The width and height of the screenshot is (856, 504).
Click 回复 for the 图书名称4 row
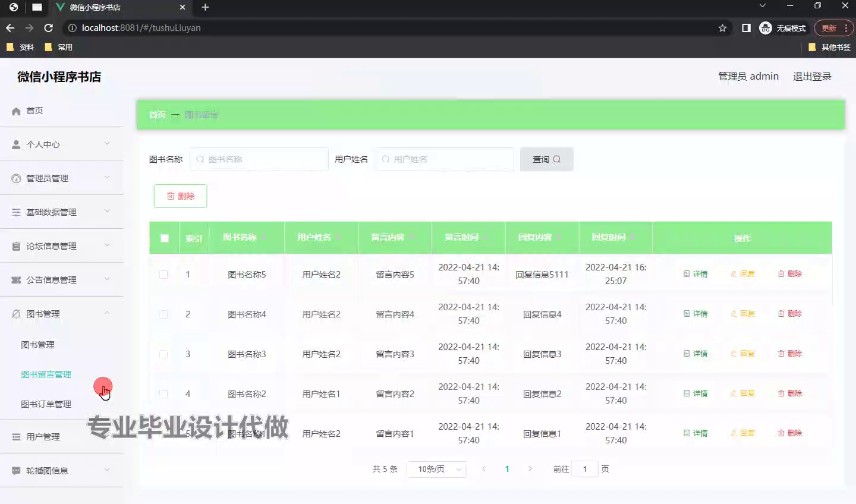[742, 314]
